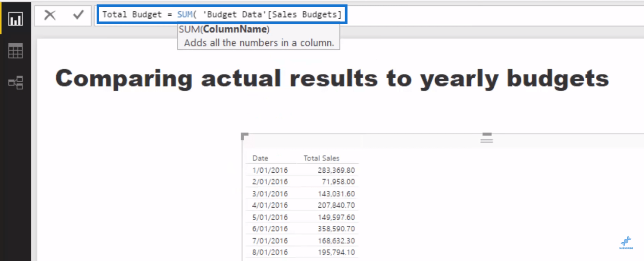Select the 3/01/2016 date cell

click(x=270, y=194)
